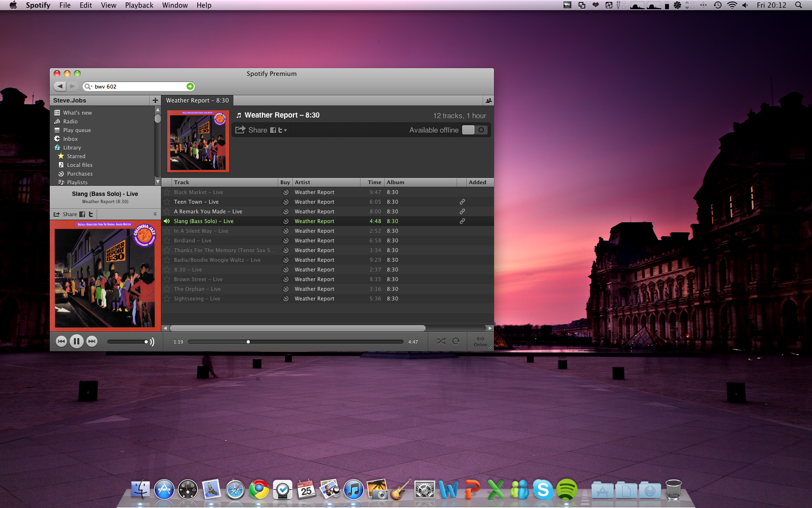Adjust the volume slider

click(x=128, y=342)
